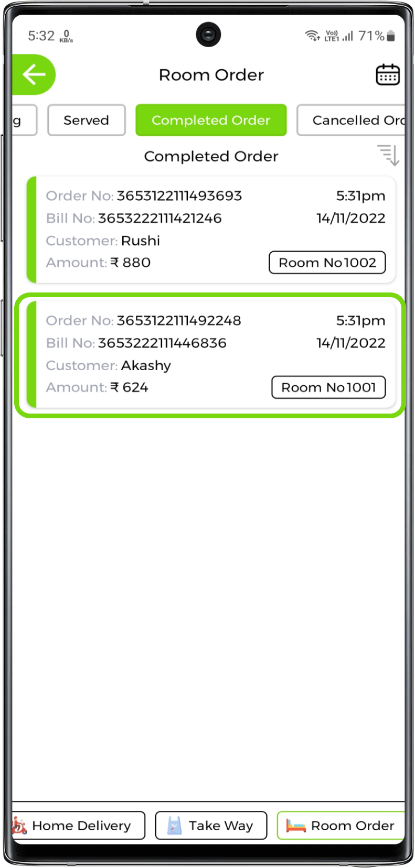Tap the battery indicator icon
Image resolution: width=415 pixels, height=868 pixels.
coord(391,36)
